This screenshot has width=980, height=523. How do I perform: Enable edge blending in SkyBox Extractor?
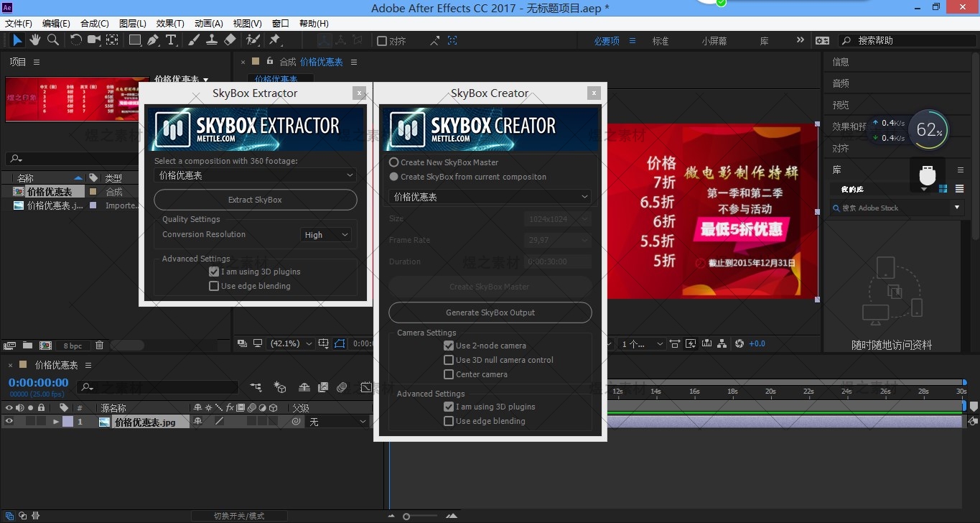click(x=214, y=286)
